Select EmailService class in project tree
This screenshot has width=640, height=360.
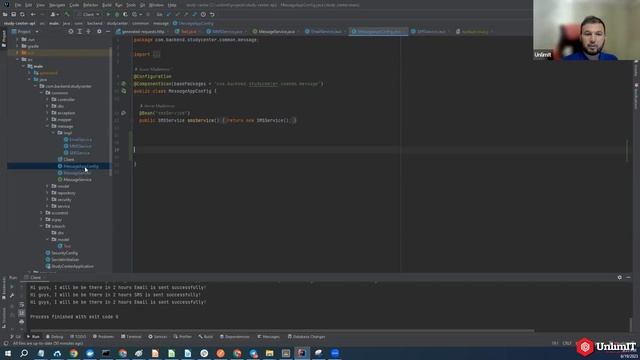pos(78,140)
